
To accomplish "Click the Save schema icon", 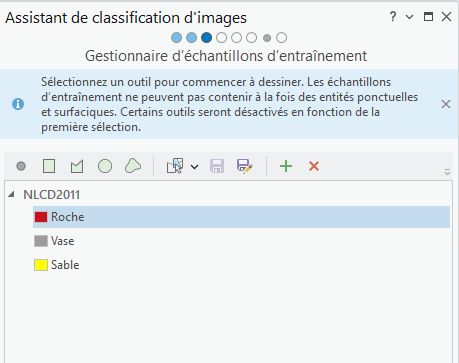I will [x=217, y=166].
